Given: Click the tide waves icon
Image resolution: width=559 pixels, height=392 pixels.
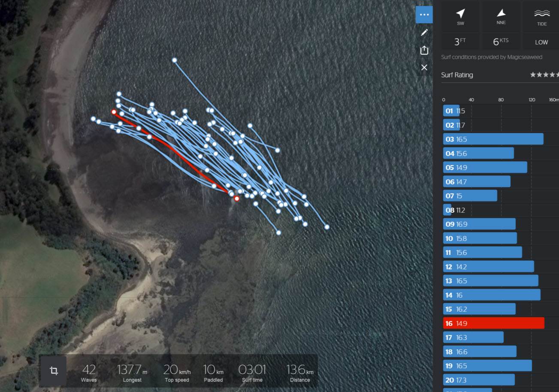Looking at the screenshot, I should pos(542,14).
